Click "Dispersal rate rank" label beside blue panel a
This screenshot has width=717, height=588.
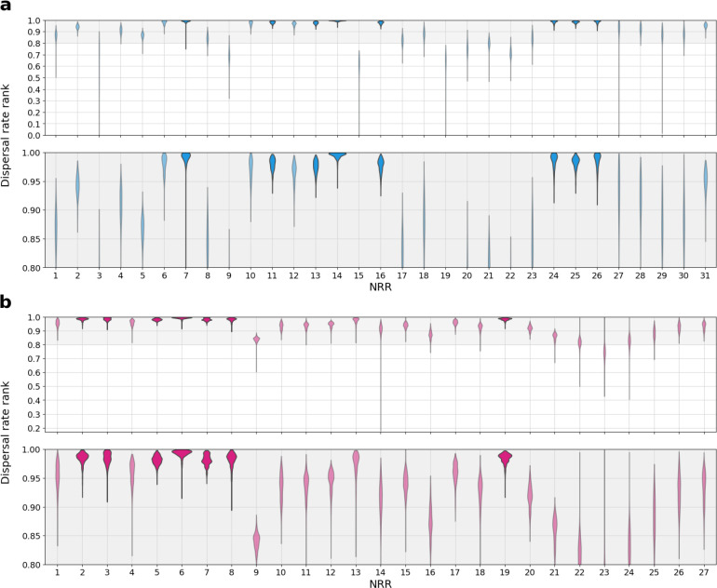6,136
